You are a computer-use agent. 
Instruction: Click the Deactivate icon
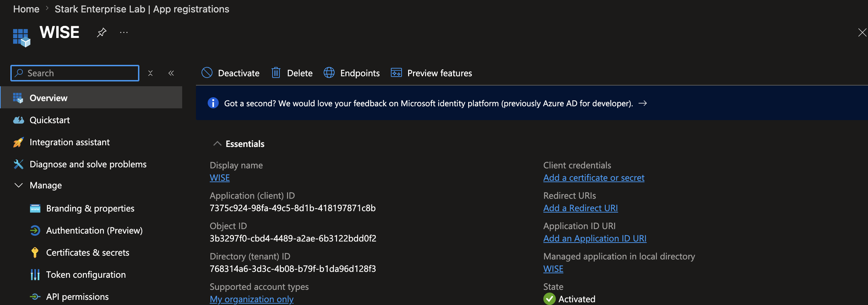[207, 72]
